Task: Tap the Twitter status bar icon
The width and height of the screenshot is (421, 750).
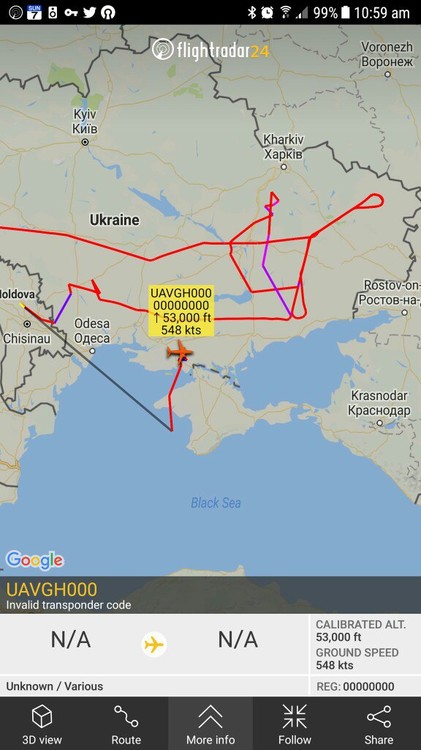Action: tap(90, 12)
